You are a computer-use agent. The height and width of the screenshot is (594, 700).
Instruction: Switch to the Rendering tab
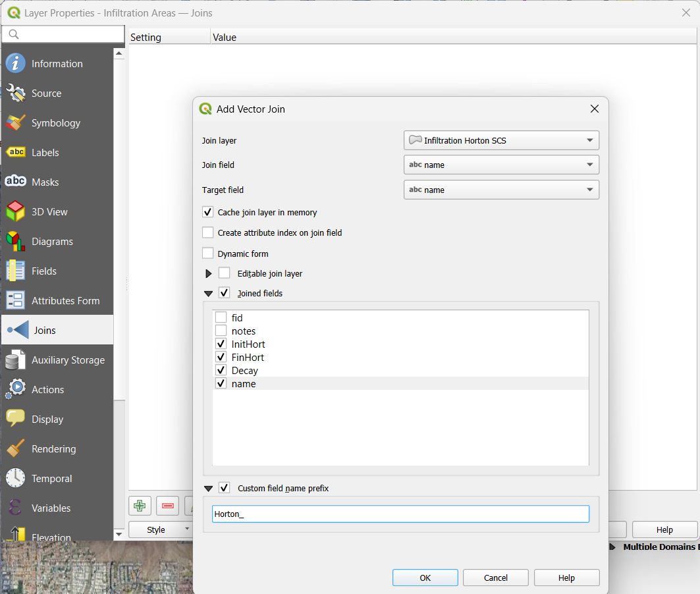(x=53, y=449)
